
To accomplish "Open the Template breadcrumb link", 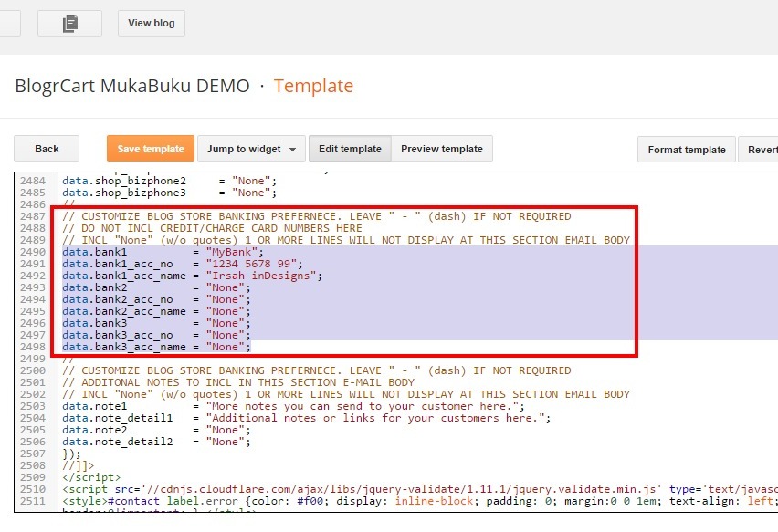I will [x=313, y=86].
